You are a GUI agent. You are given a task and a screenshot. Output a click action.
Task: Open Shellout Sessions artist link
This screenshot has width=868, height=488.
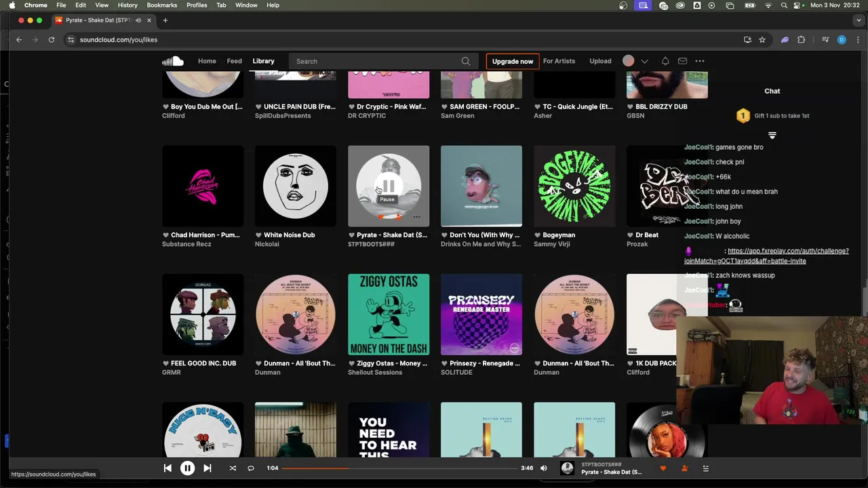pos(375,372)
